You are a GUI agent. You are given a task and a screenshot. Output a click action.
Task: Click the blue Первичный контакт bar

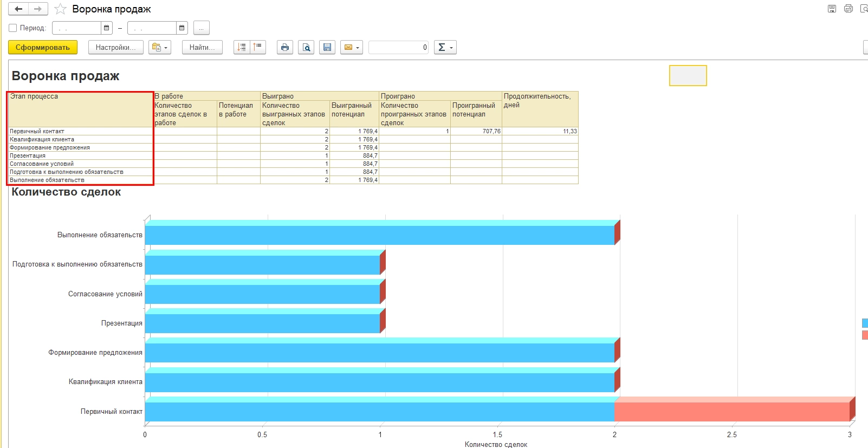point(379,412)
